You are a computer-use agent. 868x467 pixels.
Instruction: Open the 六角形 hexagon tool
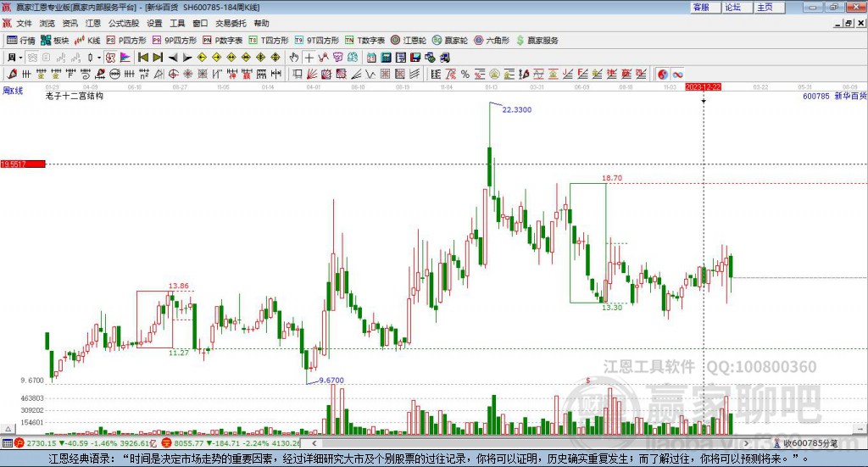(492, 41)
